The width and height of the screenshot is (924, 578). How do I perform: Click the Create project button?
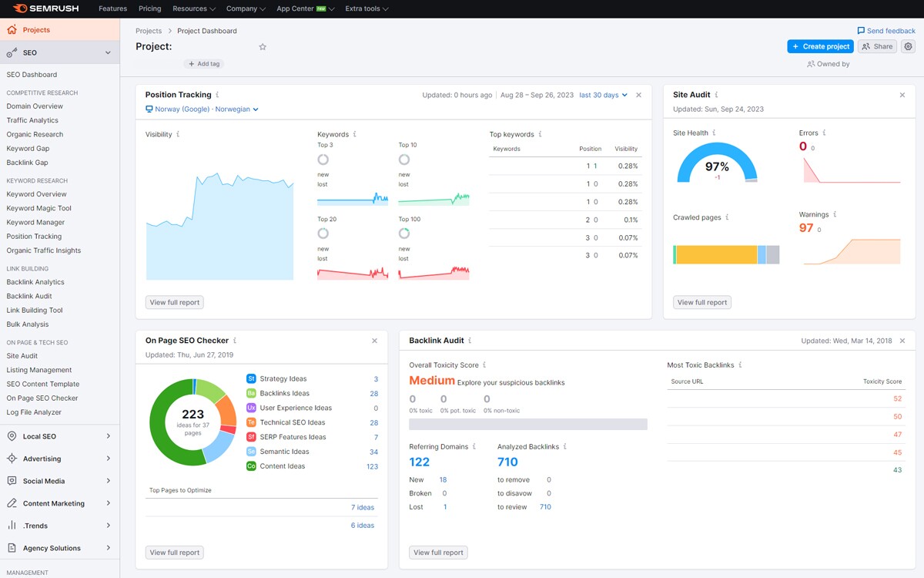820,46
